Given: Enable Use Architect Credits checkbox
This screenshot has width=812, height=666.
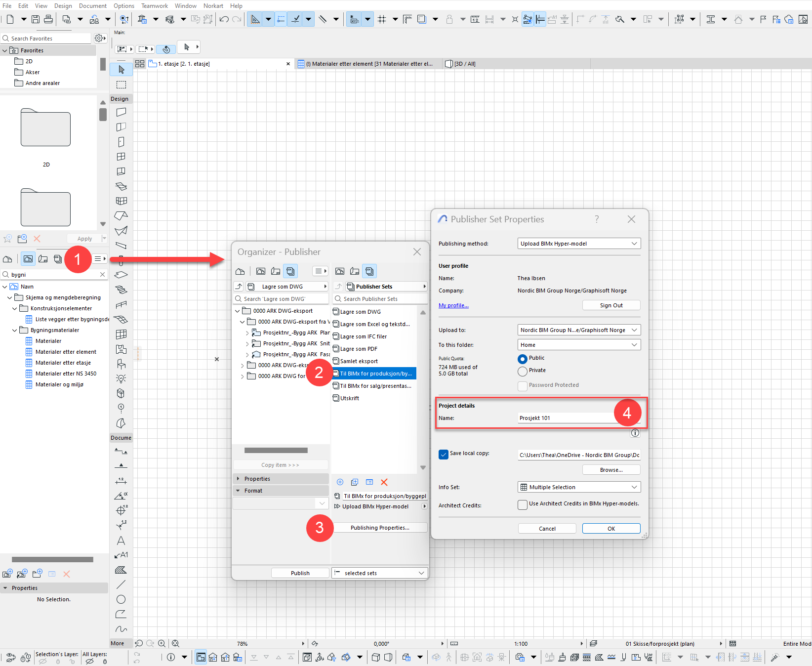Looking at the screenshot, I should coord(523,504).
